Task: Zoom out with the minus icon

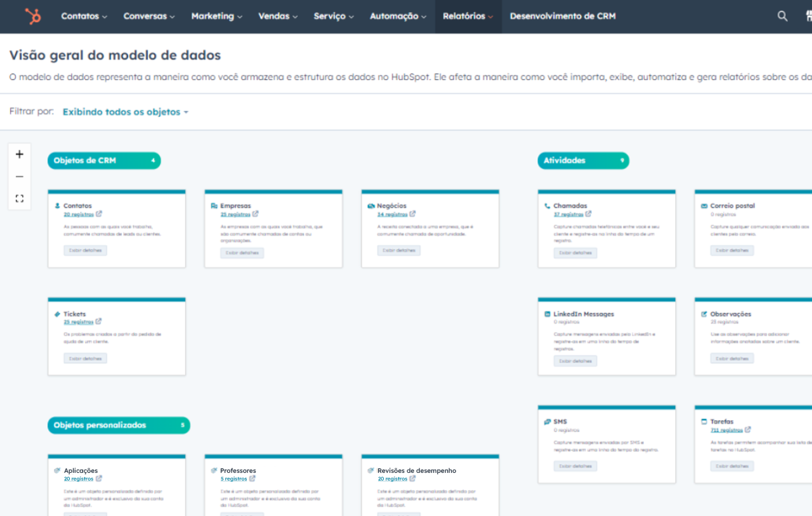Action: coord(20,176)
